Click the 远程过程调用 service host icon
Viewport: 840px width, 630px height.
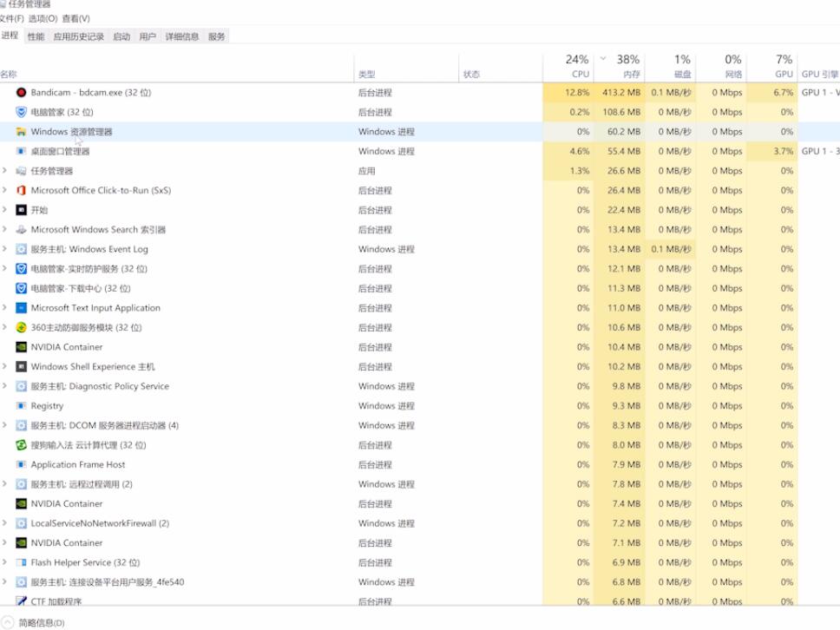(x=21, y=484)
